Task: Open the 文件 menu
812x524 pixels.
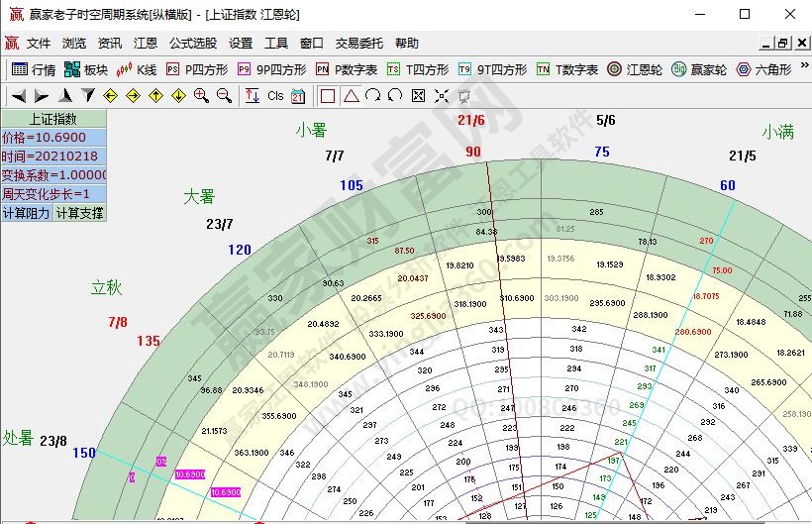Action: click(x=39, y=43)
